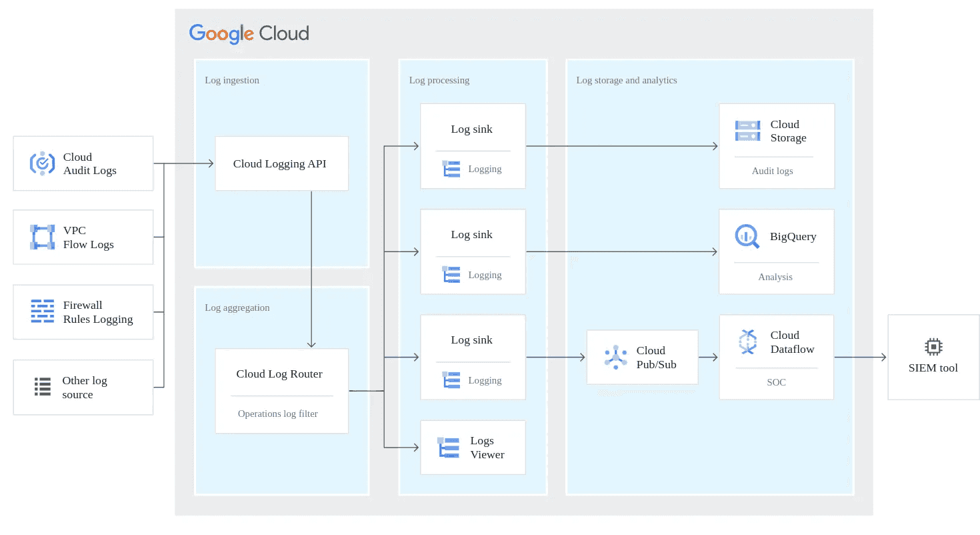Image resolution: width=980 pixels, height=535 pixels.
Task: Click the Logging icon in middle Log sink
Action: [x=451, y=274]
